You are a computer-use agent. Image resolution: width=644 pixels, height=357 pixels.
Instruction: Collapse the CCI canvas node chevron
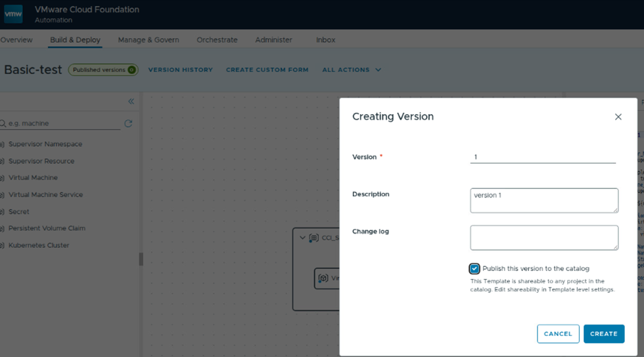(x=302, y=238)
